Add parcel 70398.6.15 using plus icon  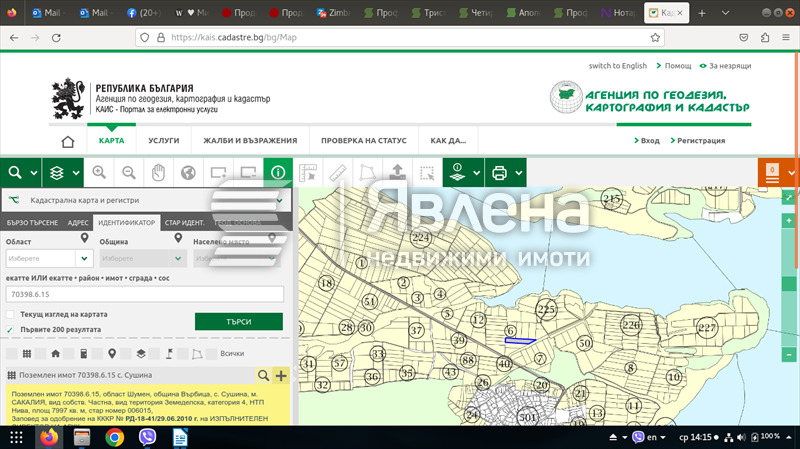[280, 375]
